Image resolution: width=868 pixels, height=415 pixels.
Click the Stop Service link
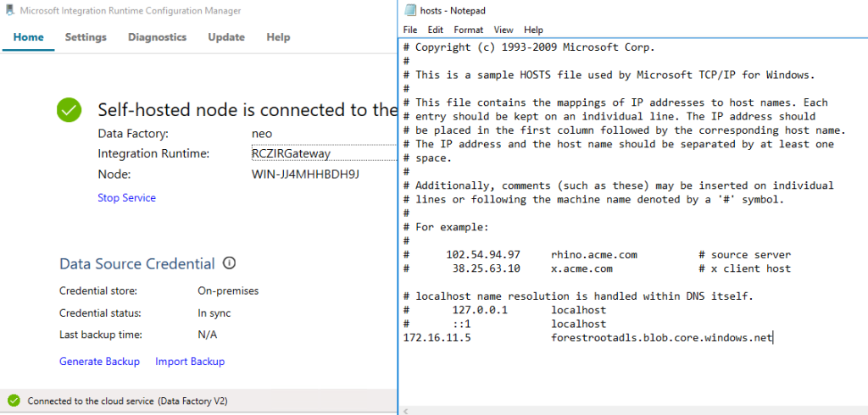(x=127, y=197)
